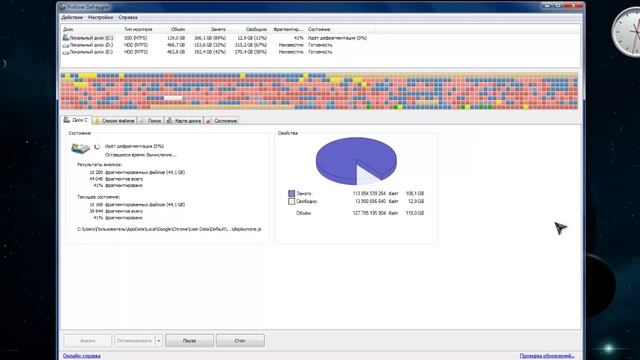This screenshot has width=640, height=360.
Task: Sort by the Тип носителя column header
Action: [138, 29]
